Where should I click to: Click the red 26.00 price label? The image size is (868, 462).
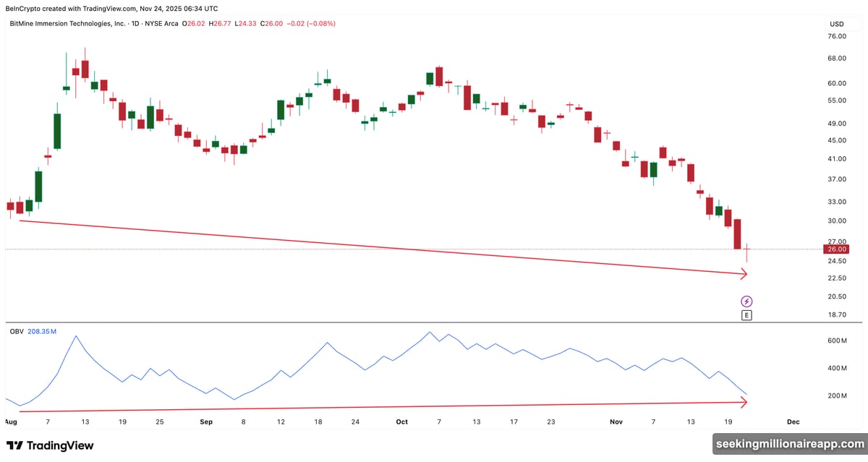pyautogui.click(x=837, y=249)
